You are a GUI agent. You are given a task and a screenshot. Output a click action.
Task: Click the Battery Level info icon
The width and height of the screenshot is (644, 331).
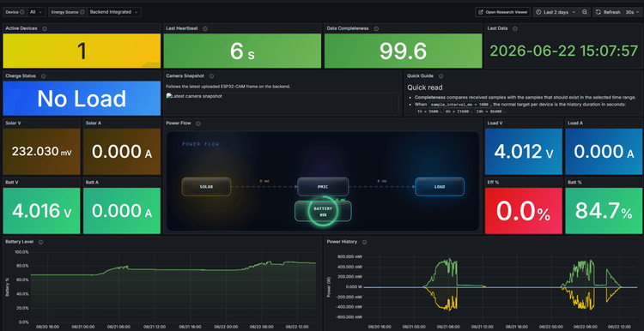click(x=40, y=242)
